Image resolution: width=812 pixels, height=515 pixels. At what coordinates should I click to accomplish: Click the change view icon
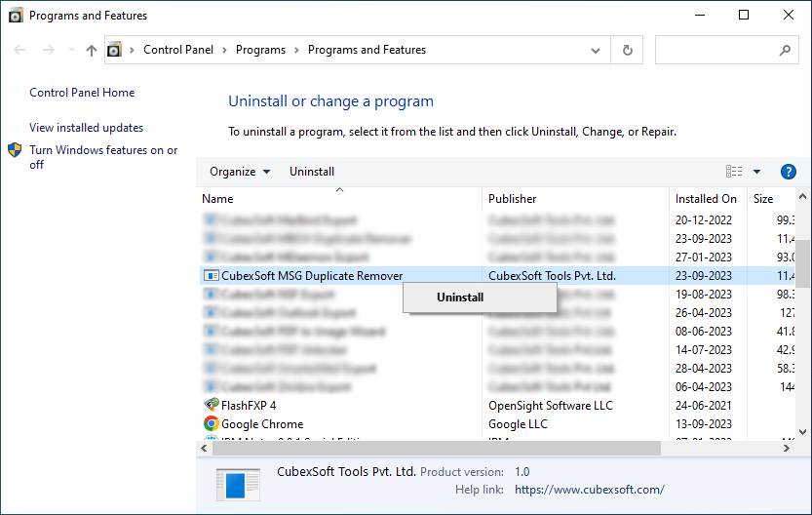pos(734,172)
